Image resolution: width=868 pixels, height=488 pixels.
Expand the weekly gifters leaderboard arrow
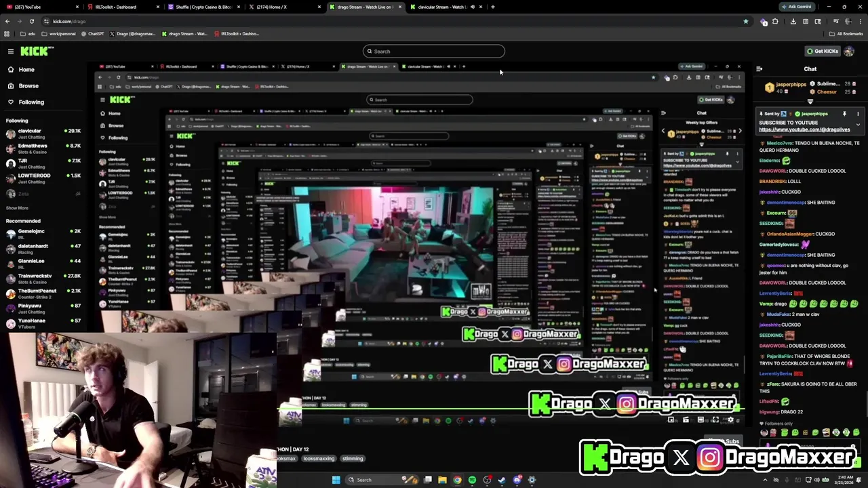tap(810, 100)
